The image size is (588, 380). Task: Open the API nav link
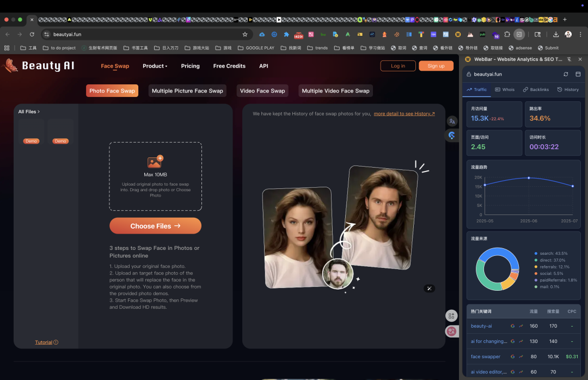pos(264,66)
